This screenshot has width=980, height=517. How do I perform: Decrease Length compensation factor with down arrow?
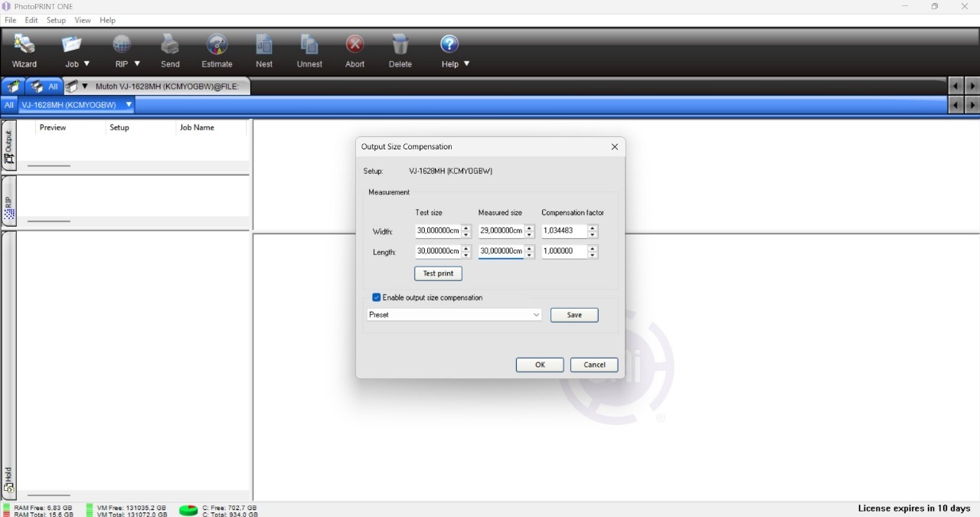click(x=593, y=255)
